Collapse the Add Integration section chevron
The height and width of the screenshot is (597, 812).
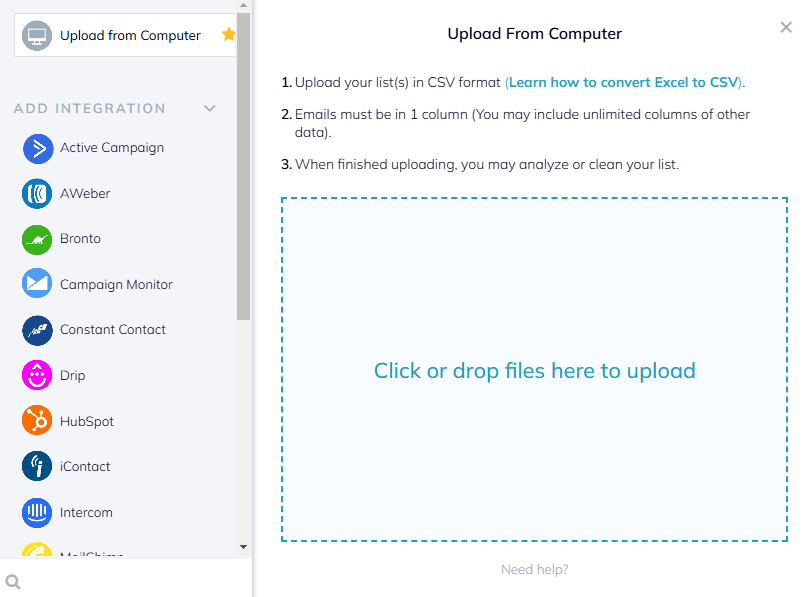(x=209, y=108)
